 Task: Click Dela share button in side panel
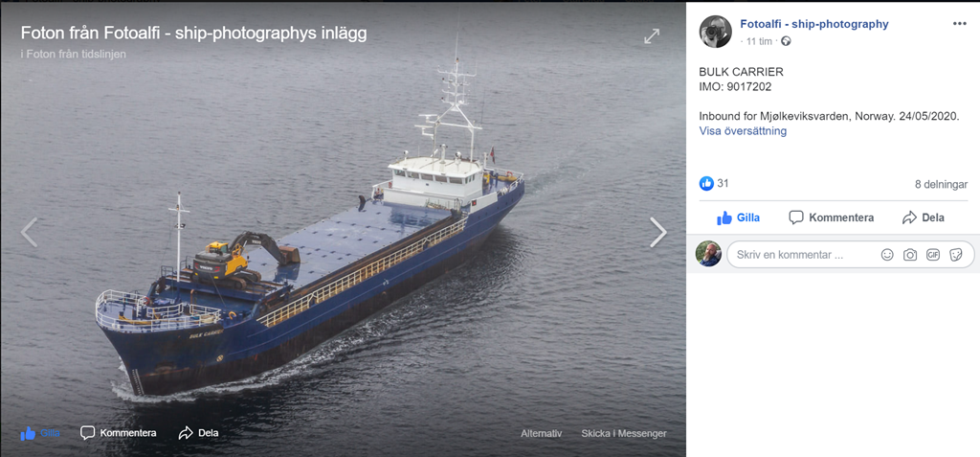click(924, 217)
